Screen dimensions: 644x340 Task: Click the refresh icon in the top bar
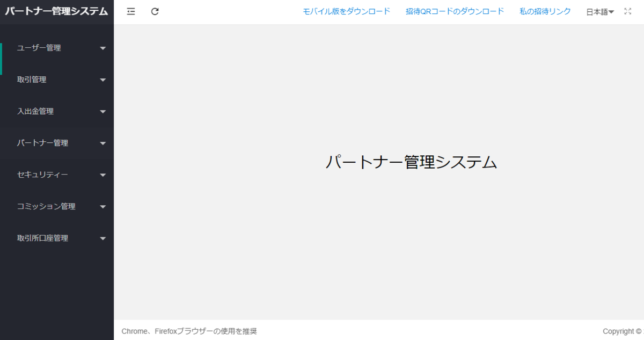(x=155, y=11)
